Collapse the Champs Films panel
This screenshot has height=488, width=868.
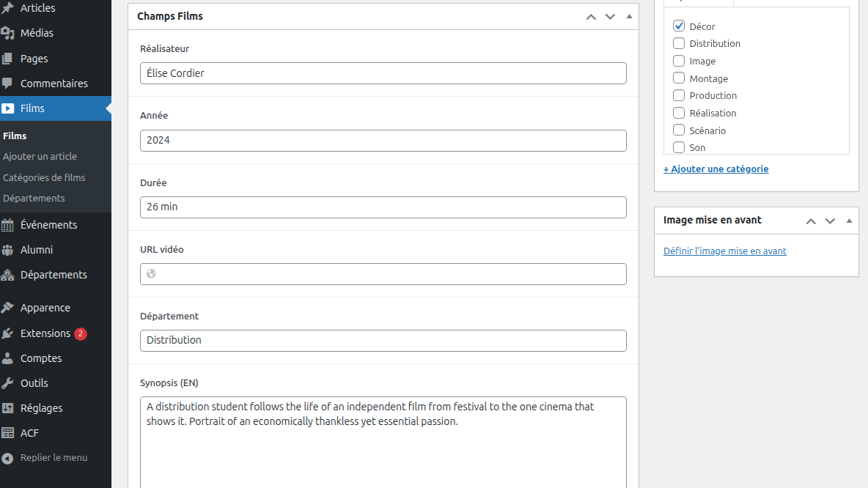[630, 17]
